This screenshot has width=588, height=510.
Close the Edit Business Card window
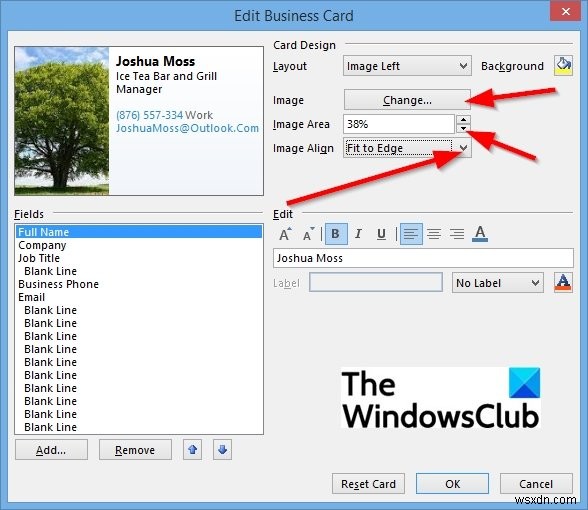[566, 11]
